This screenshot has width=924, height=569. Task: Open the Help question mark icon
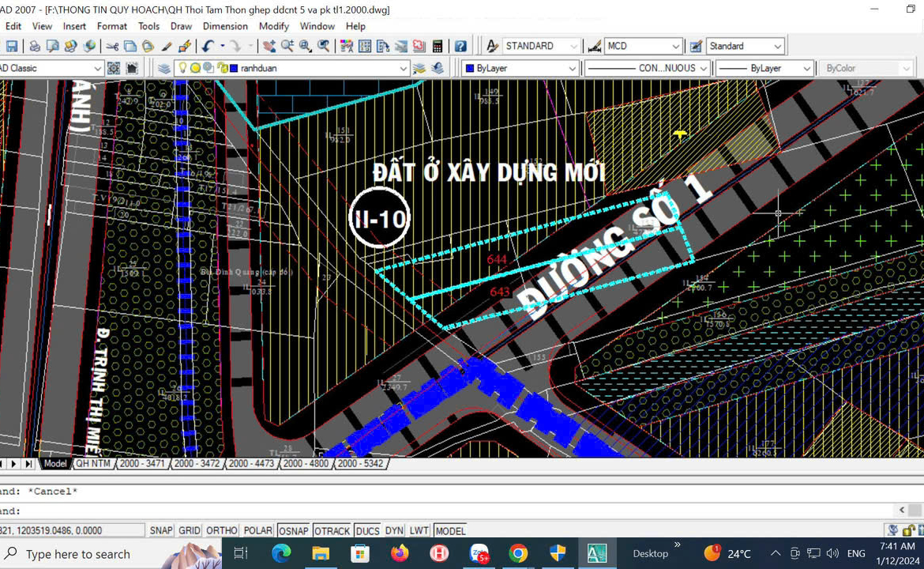[x=460, y=47]
